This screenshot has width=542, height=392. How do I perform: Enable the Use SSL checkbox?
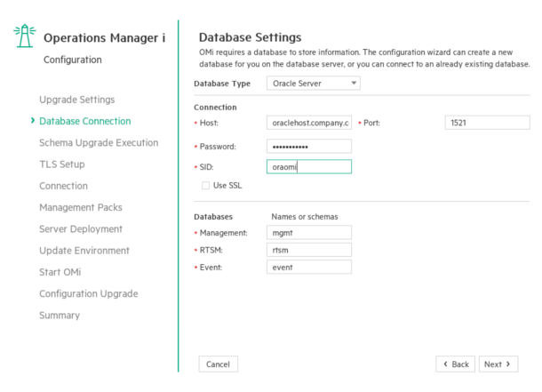tap(205, 186)
